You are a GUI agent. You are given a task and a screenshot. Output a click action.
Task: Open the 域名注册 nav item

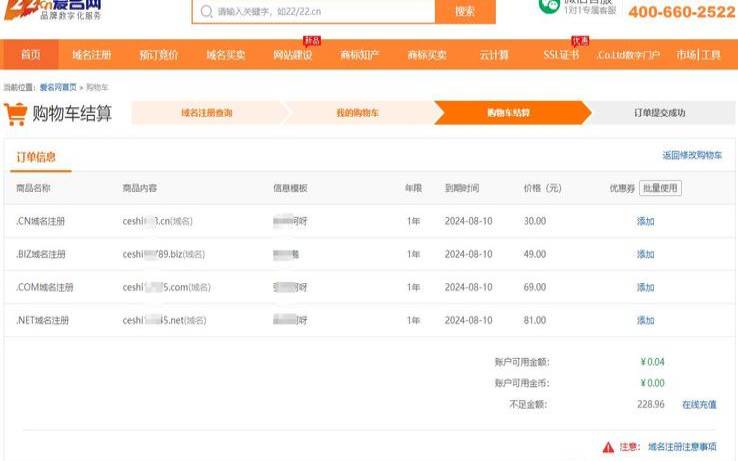click(x=92, y=55)
